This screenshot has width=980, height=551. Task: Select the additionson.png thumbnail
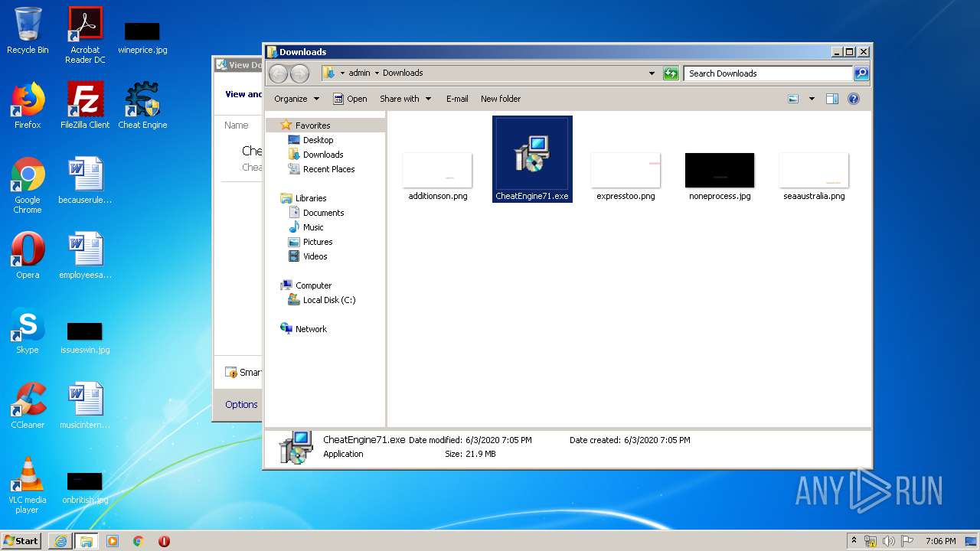[438, 176]
